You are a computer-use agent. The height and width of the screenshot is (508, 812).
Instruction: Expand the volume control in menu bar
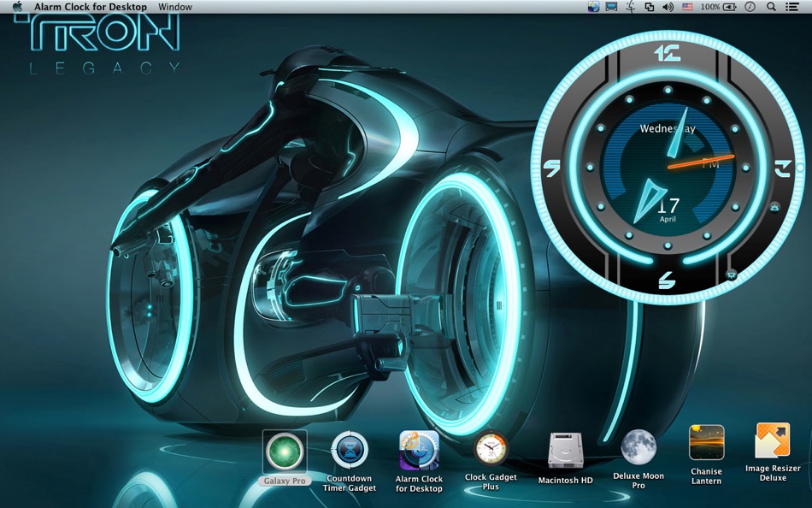668,7
